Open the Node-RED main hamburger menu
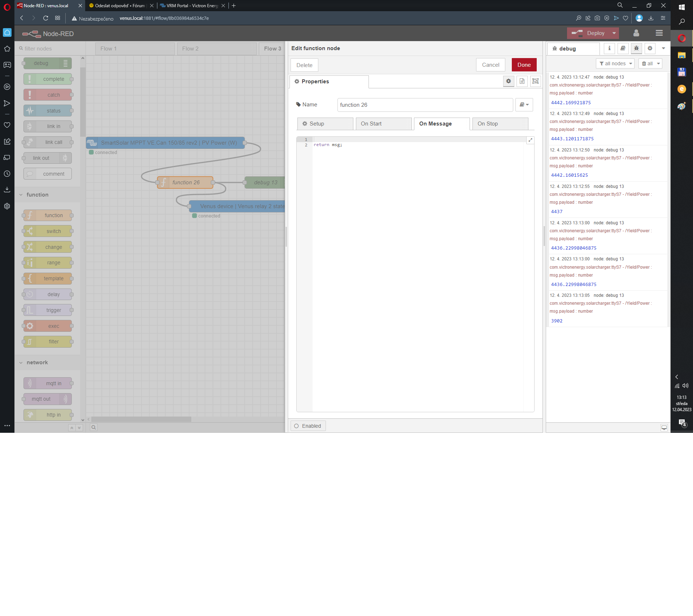 (x=659, y=33)
